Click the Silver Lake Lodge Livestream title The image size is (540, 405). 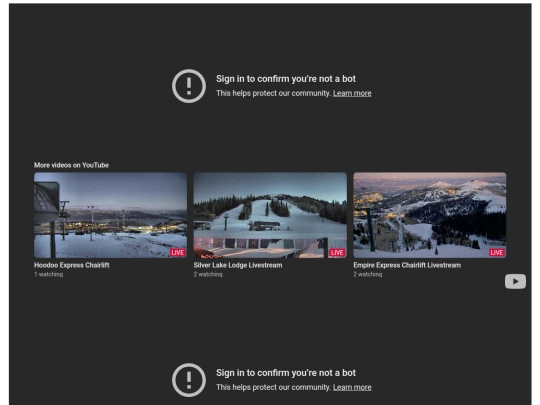(x=238, y=265)
